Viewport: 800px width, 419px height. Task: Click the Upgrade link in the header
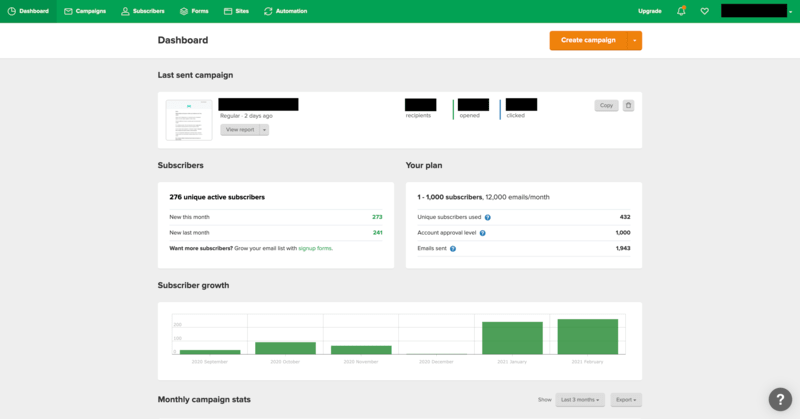point(649,11)
